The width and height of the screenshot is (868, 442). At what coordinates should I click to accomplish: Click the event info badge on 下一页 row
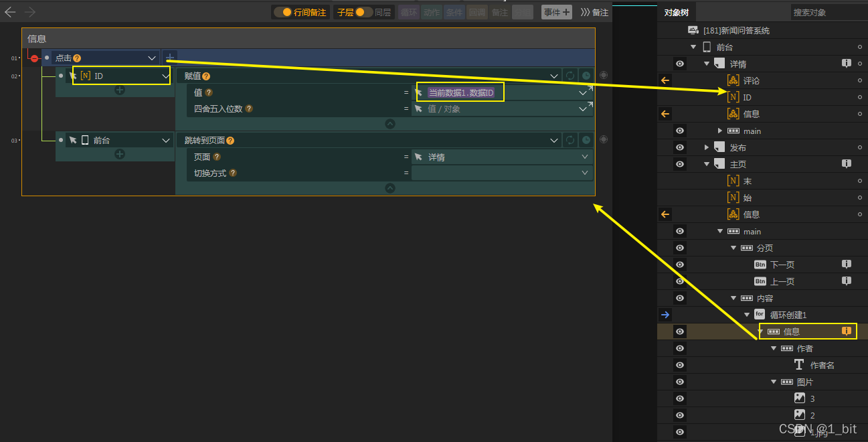point(846,265)
